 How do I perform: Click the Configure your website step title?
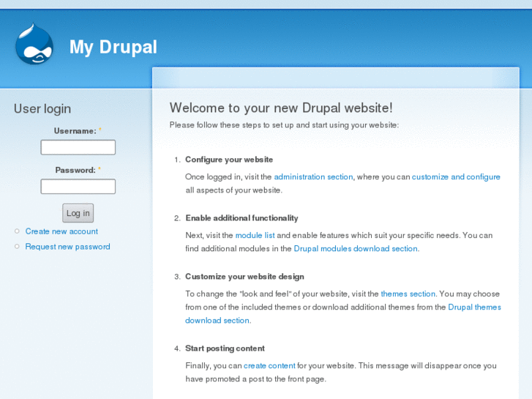coord(229,160)
